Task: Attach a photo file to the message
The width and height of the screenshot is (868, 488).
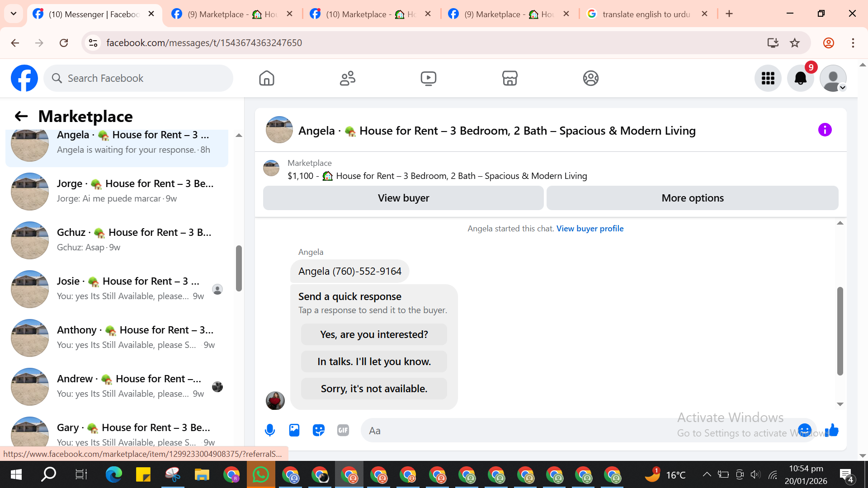Action: pos(294,431)
